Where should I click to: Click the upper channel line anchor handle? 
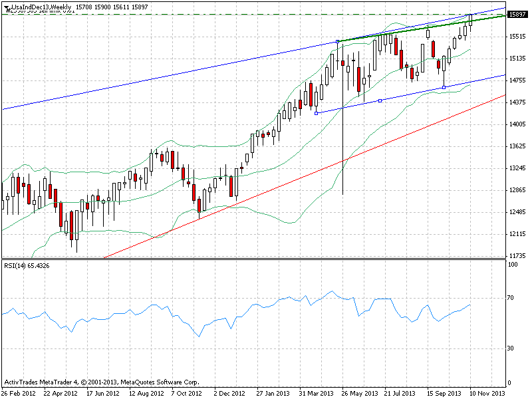(x=337, y=41)
